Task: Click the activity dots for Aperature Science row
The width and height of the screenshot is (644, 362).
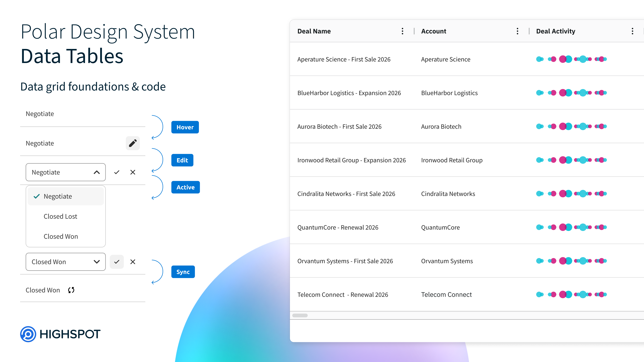Action: pos(572,59)
